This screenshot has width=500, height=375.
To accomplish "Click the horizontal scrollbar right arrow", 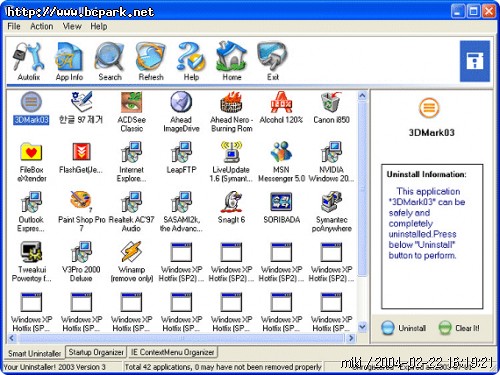I will pos(351,338).
